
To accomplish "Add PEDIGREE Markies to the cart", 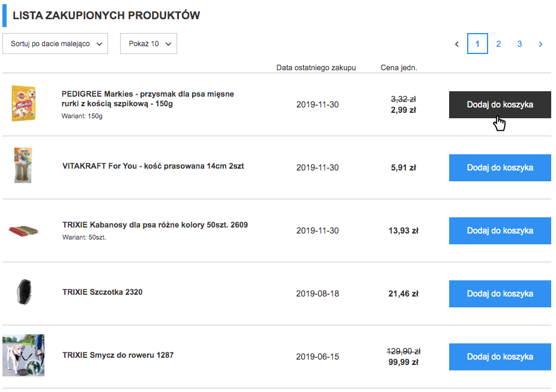I will click(x=500, y=104).
